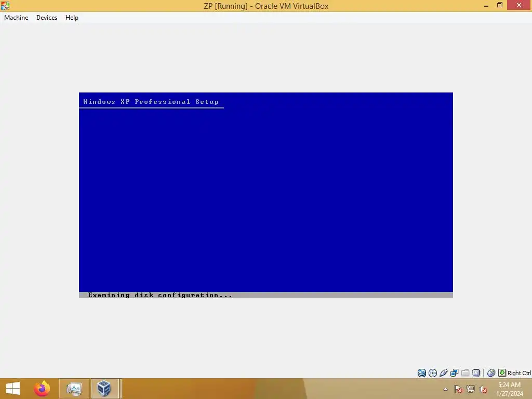Open the Machine menu

[x=16, y=18]
